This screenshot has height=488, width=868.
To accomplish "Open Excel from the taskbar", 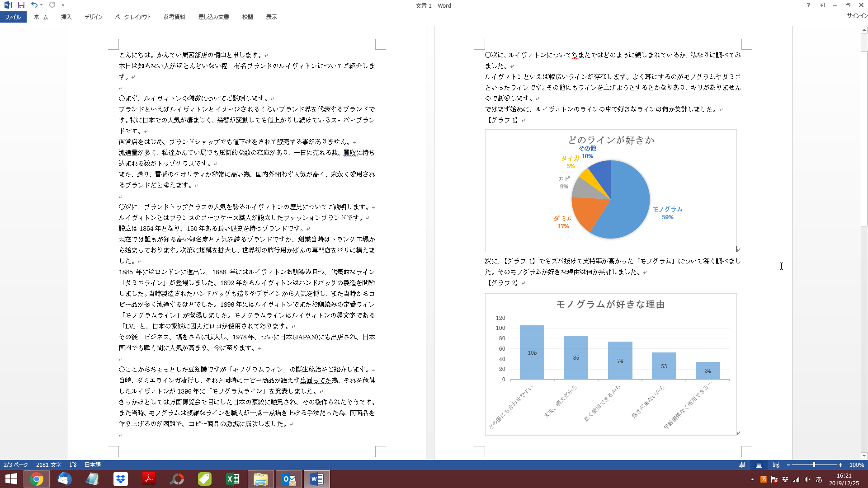I will (x=233, y=479).
